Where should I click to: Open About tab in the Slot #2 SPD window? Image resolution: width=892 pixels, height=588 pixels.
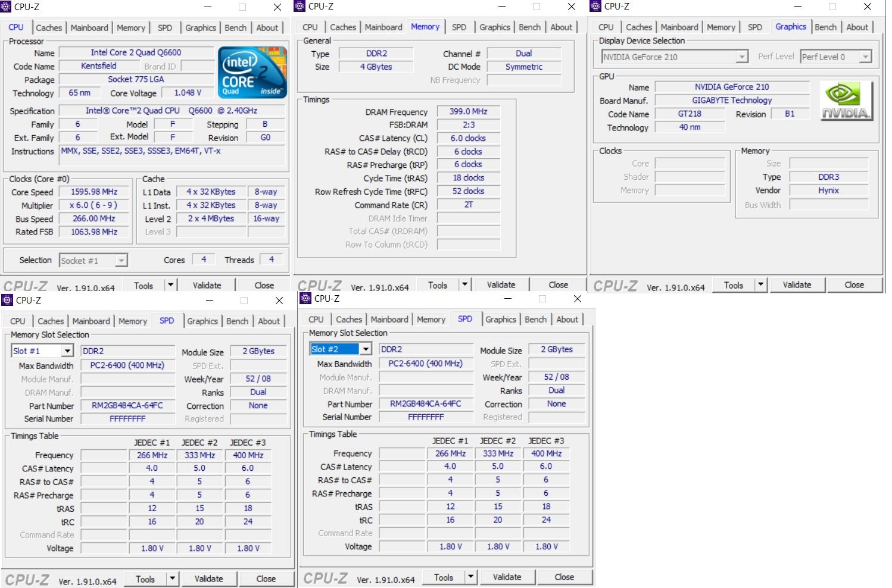pyautogui.click(x=567, y=320)
